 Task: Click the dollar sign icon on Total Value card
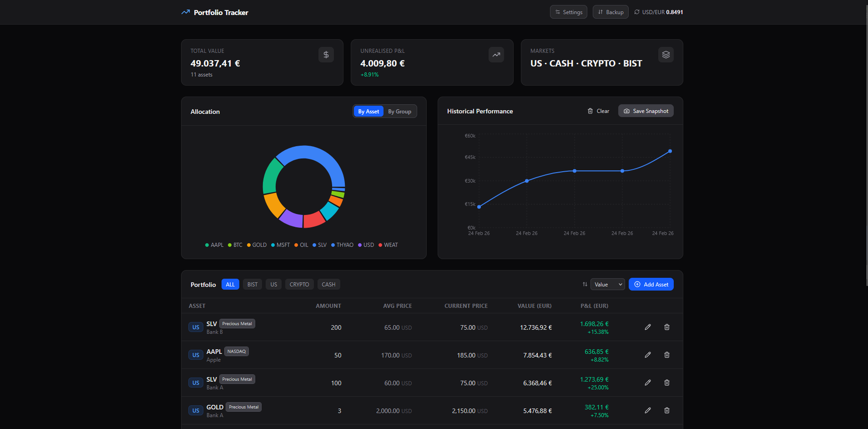click(326, 54)
